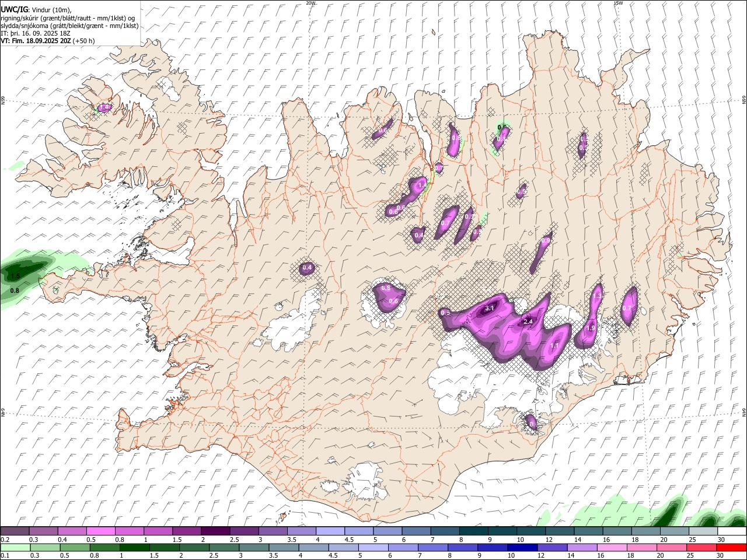Pick the deep blue 10 swatch in the rain legend
Image resolution: width=747 pixels, height=560 pixels.
point(522,548)
